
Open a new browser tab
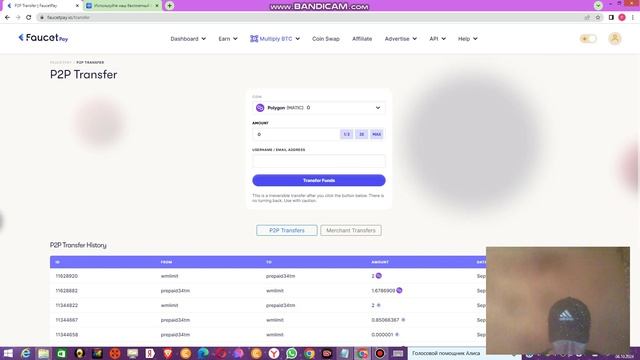tap(169, 6)
